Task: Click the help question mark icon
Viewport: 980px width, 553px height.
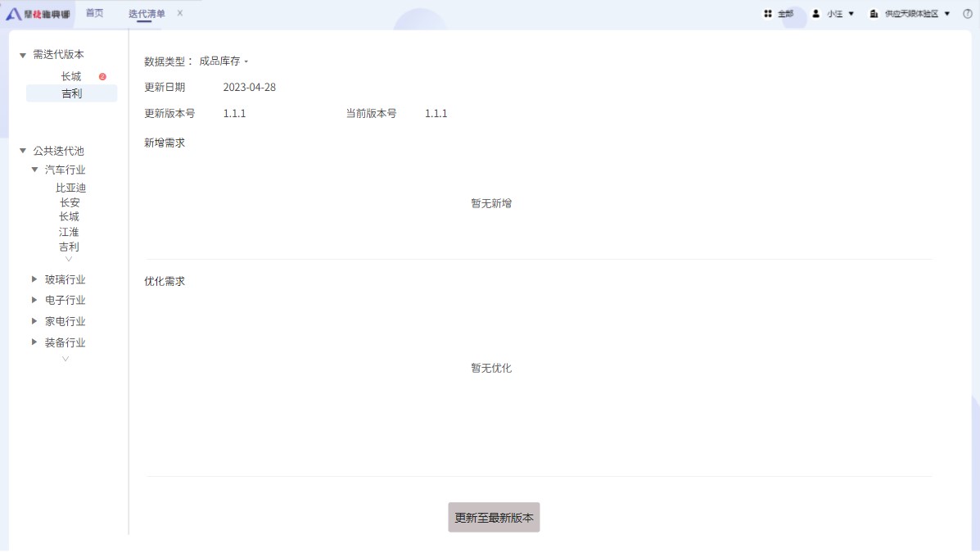Action: tap(968, 14)
